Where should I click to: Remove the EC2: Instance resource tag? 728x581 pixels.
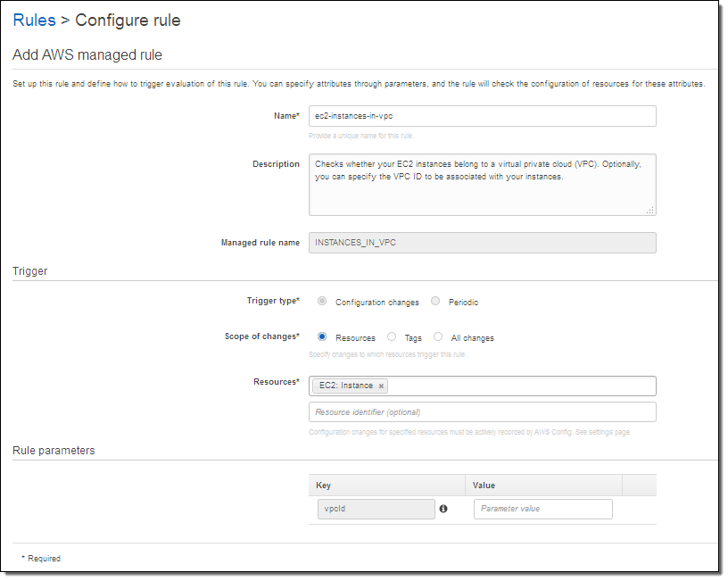381,386
